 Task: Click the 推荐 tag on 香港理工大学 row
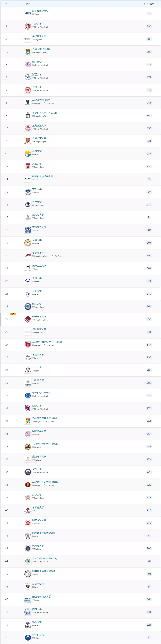[13, 314]
